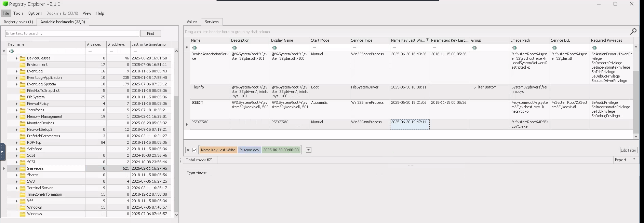Sort by the Service Type column header
644x223 pixels.
click(x=370, y=40)
